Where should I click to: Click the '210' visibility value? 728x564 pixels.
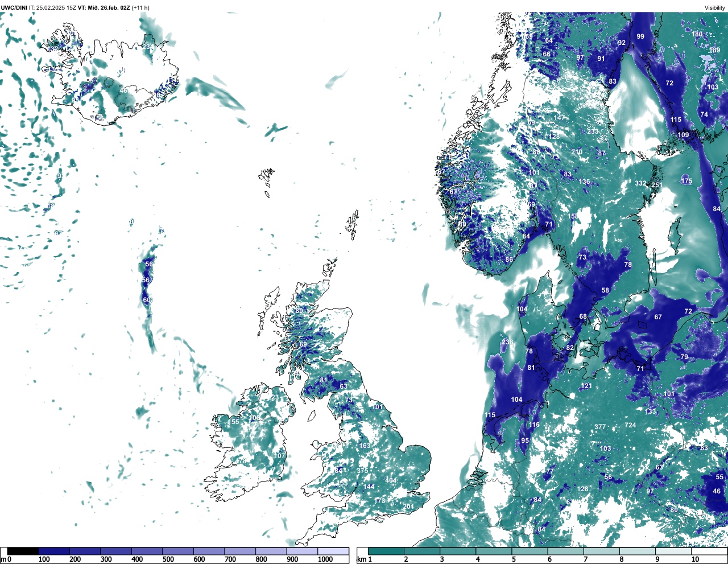click(x=577, y=152)
